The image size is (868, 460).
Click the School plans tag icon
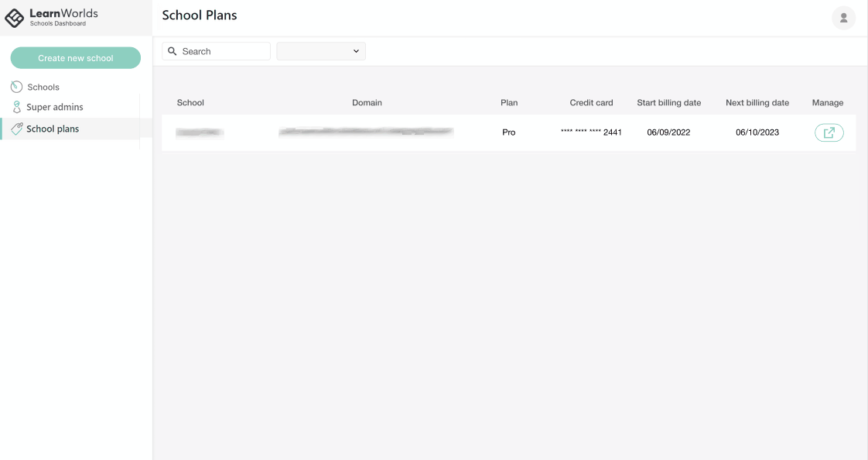point(16,128)
